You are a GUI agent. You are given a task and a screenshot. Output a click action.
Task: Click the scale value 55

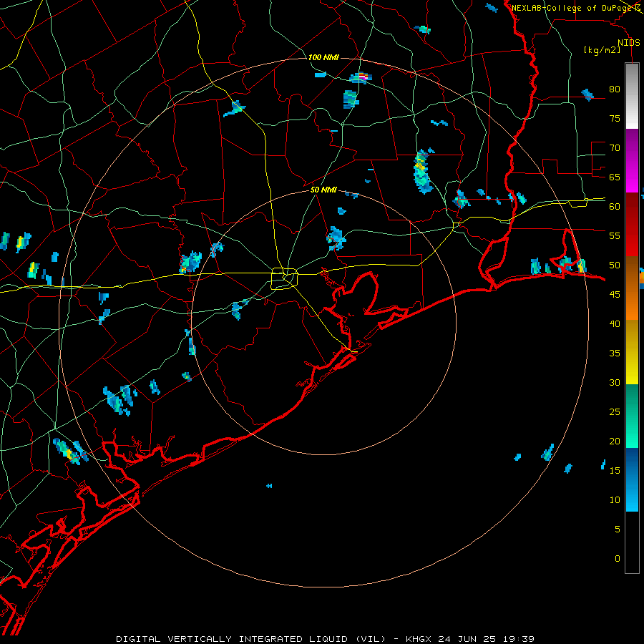[x=615, y=235]
